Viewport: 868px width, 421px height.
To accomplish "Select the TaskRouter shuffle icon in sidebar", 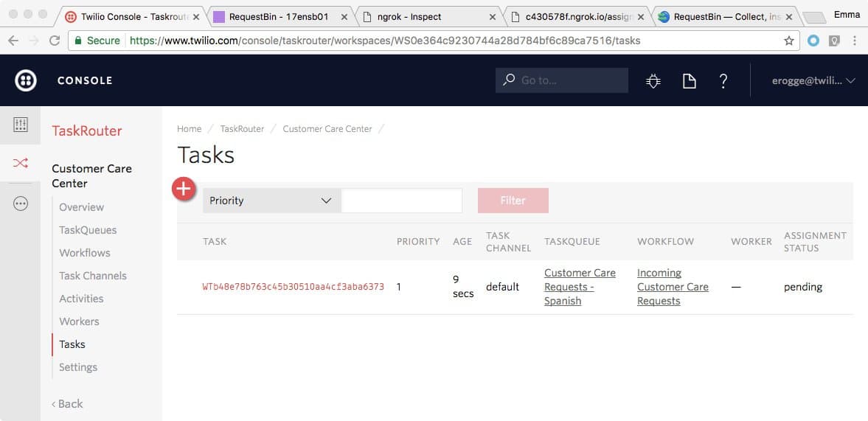I will pos(21,163).
